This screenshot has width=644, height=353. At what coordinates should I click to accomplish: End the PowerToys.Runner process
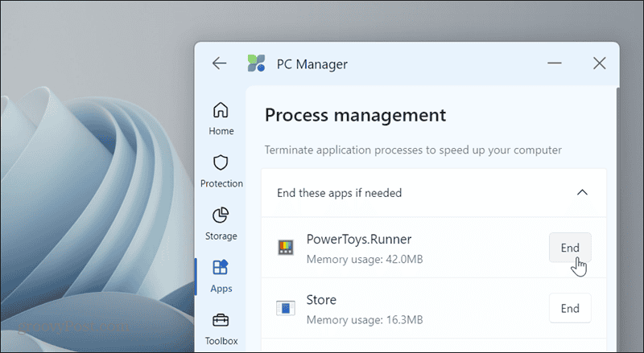coord(570,248)
